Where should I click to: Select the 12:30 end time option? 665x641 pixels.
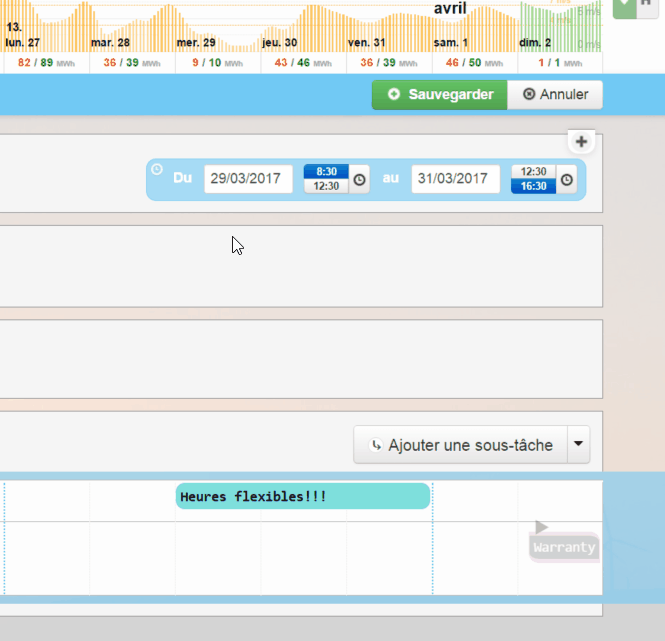click(533, 172)
